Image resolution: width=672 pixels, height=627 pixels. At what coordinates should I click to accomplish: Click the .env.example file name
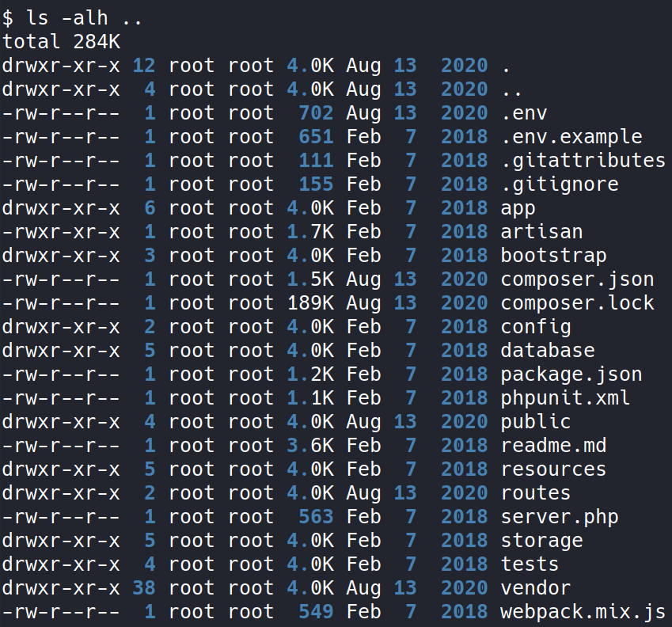point(571,137)
